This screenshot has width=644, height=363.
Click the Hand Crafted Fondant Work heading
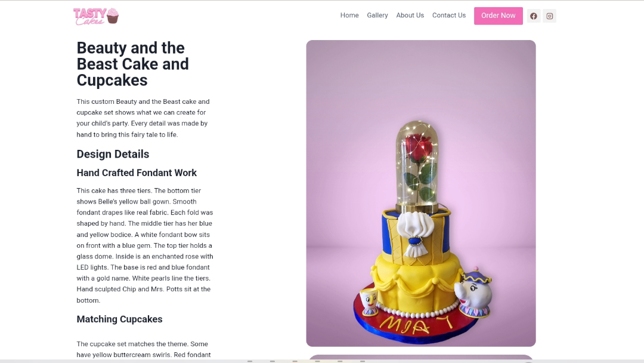(137, 173)
